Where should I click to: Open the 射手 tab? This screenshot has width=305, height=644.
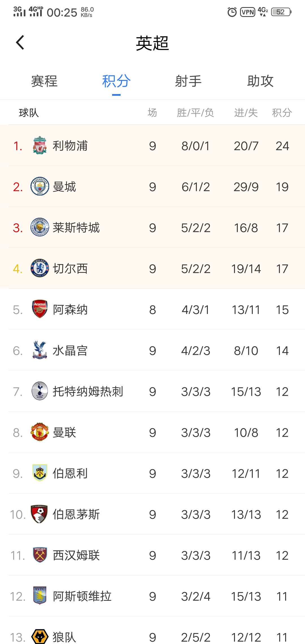tap(188, 81)
